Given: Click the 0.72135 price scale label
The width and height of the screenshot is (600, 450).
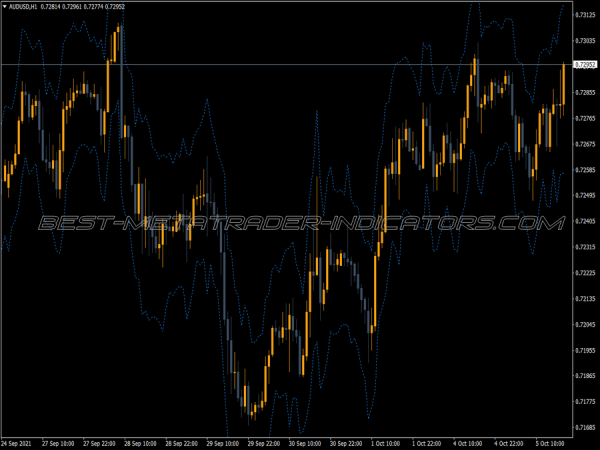Looking at the screenshot, I should click(x=585, y=298).
